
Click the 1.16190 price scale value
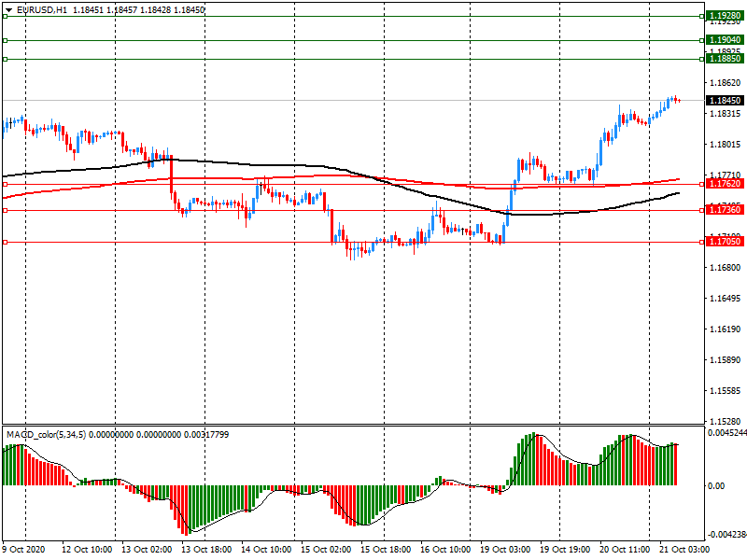[726, 329]
